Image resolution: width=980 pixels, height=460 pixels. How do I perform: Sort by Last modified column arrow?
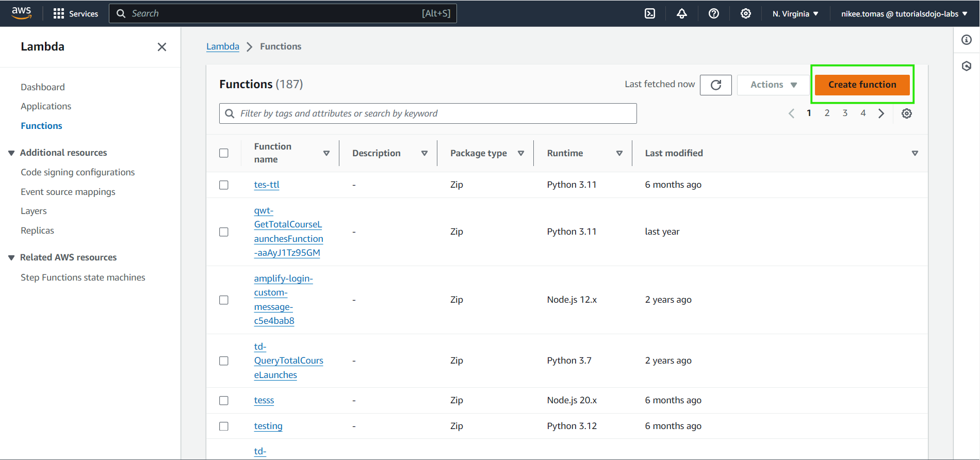pyautogui.click(x=915, y=153)
